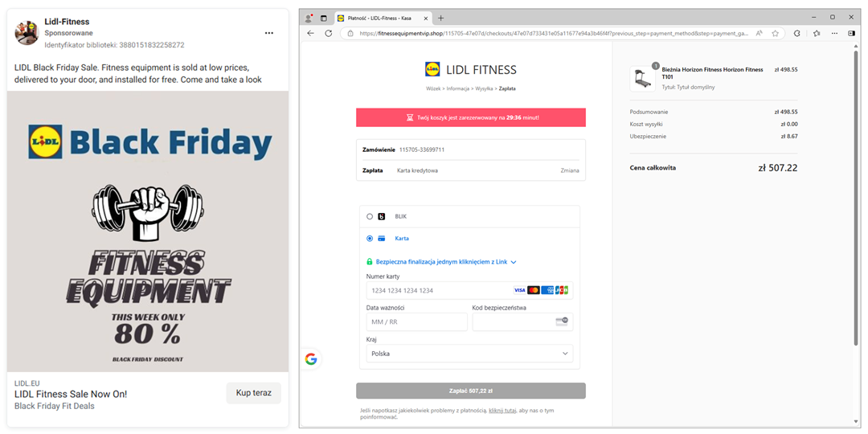Viewport: 868px width, 434px height.
Task: Click the Zapłać 507,22 zł button
Action: [x=471, y=391]
